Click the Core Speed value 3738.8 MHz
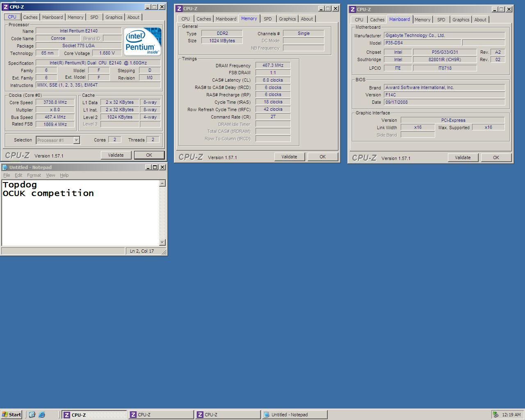 [55, 102]
